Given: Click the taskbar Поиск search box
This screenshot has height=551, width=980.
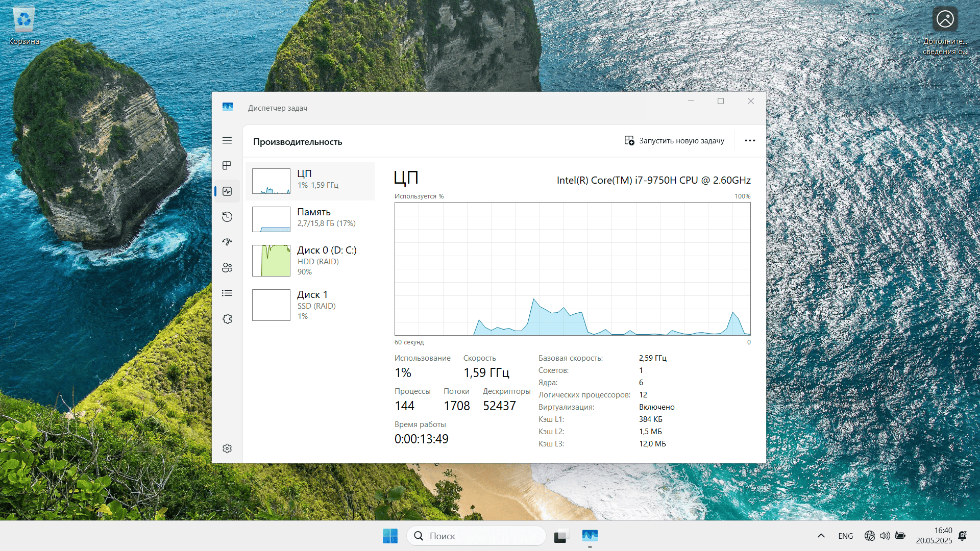Looking at the screenshot, I should pyautogui.click(x=477, y=536).
